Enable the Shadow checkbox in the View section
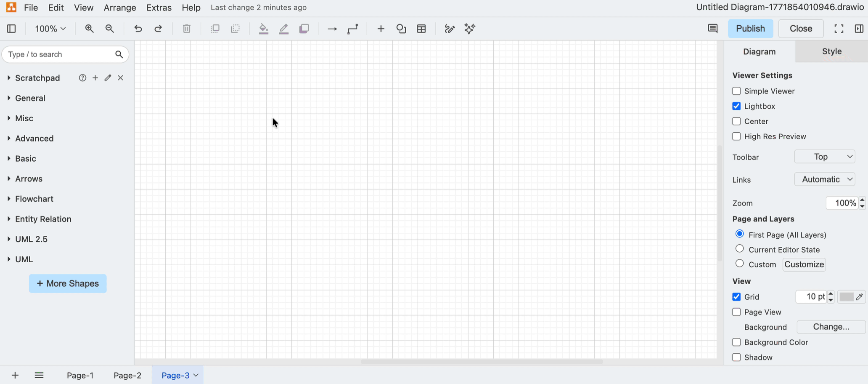The height and width of the screenshot is (384, 868). 736,357
